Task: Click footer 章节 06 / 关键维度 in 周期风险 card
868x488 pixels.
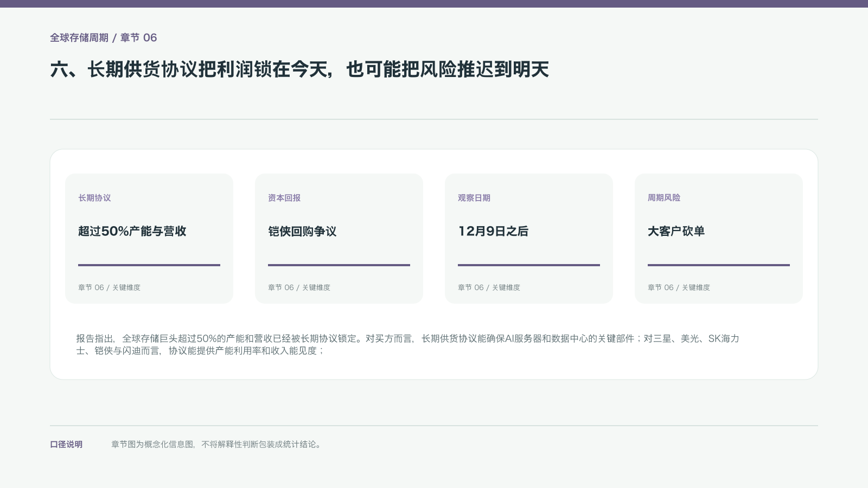Action: 679,287
